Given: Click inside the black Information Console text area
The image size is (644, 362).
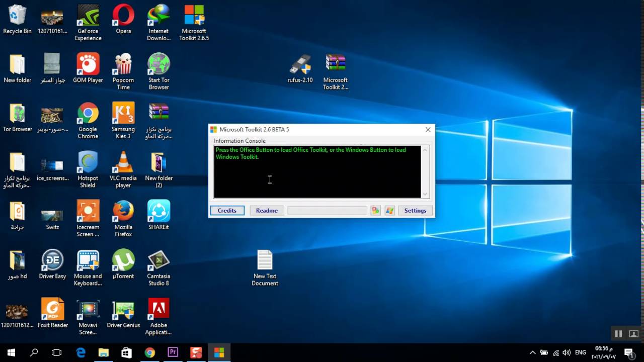Looking at the screenshot, I should (x=317, y=172).
